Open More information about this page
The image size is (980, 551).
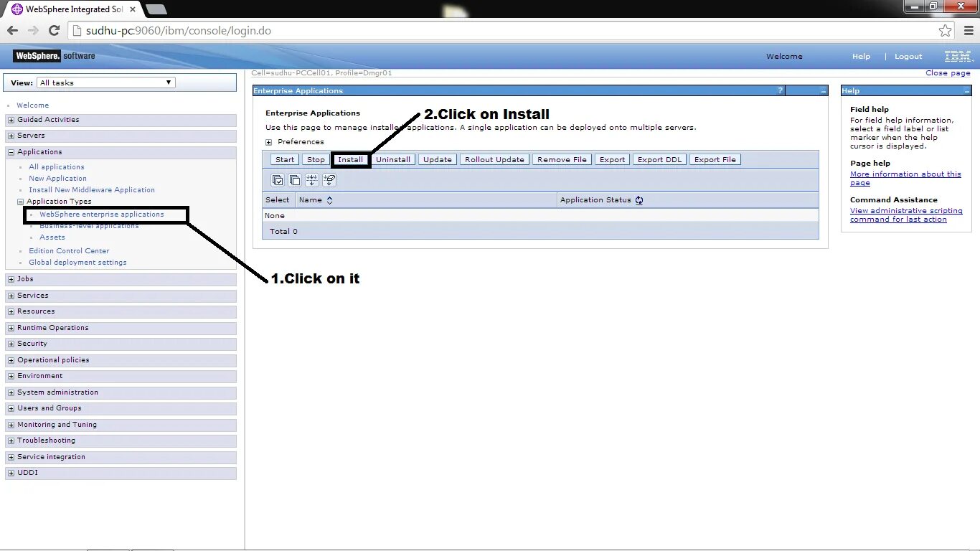click(905, 179)
